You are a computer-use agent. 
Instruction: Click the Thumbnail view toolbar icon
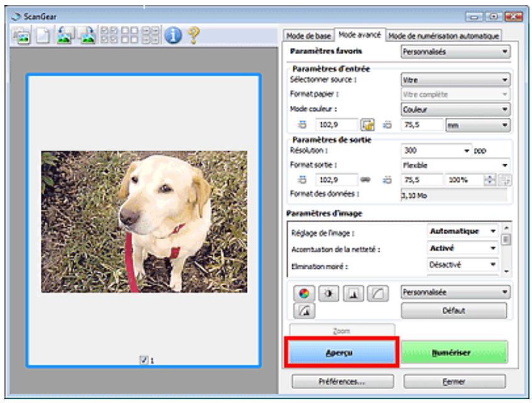point(22,35)
